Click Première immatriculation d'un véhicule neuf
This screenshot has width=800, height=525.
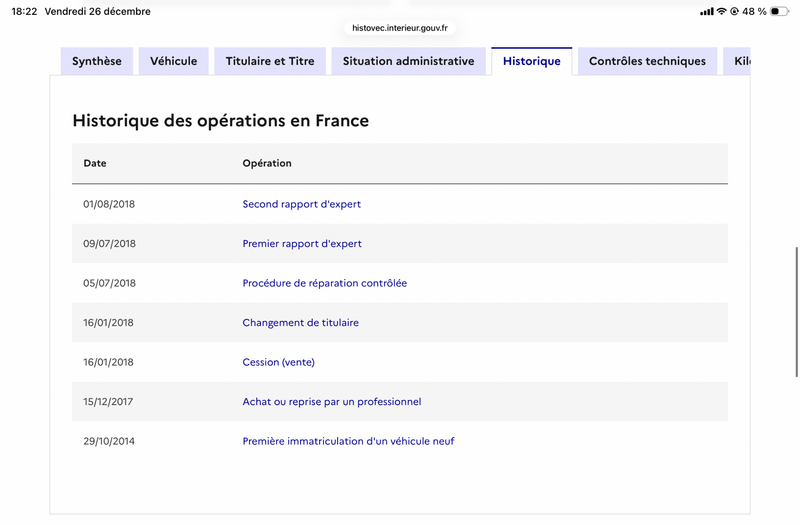click(348, 441)
